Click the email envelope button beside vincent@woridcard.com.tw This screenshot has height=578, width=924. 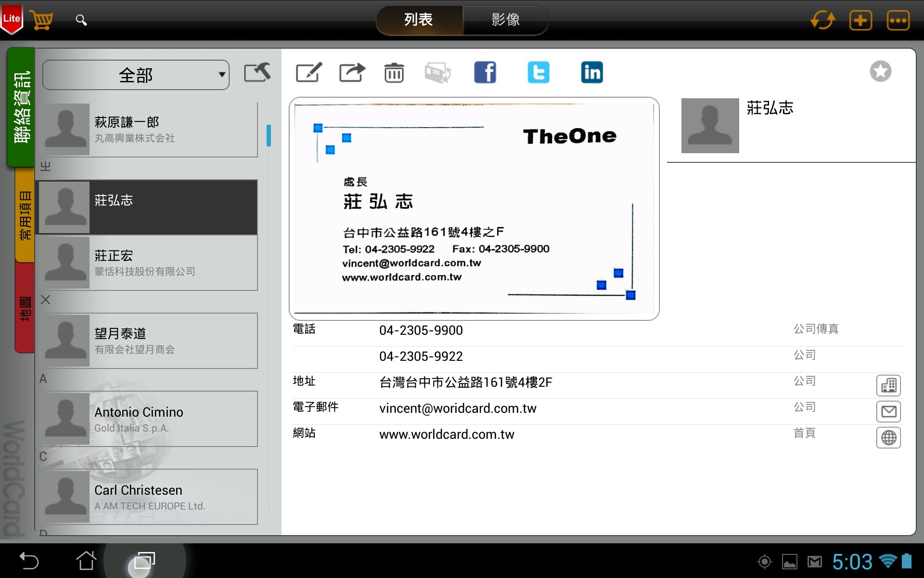(x=888, y=411)
